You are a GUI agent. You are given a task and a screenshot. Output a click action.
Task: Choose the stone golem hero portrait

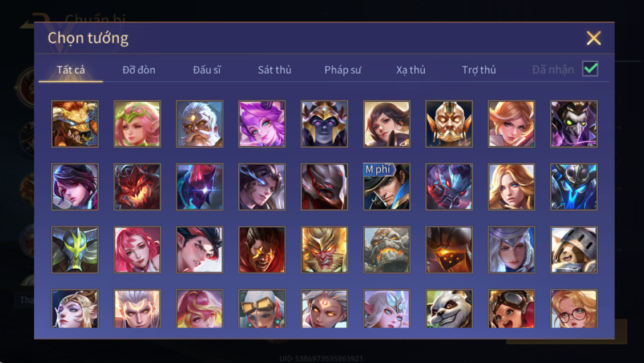tap(387, 250)
